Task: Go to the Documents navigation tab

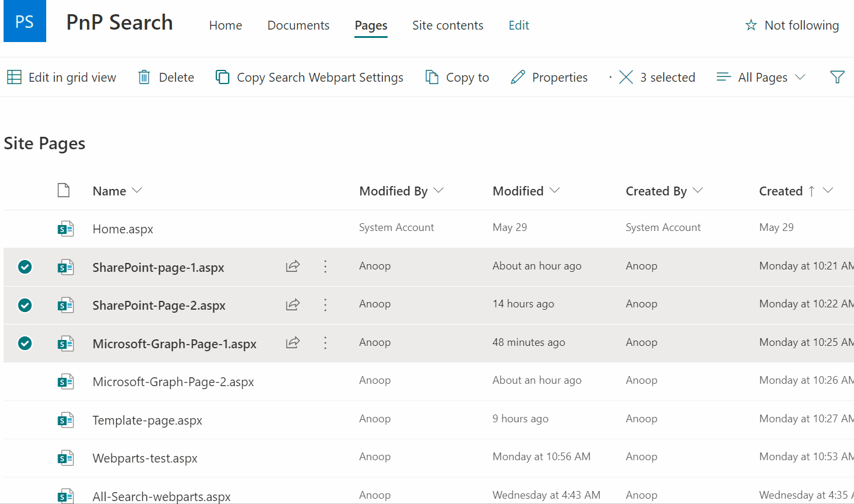Action: 298,25
